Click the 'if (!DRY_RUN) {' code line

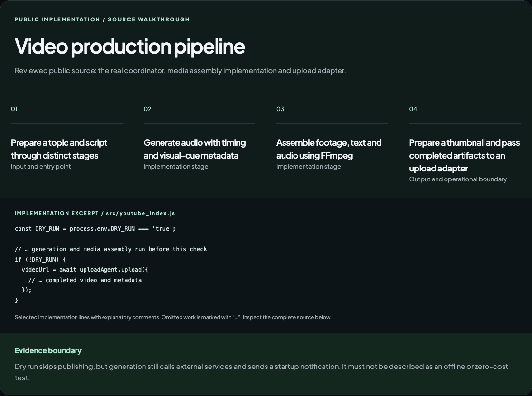click(x=40, y=259)
